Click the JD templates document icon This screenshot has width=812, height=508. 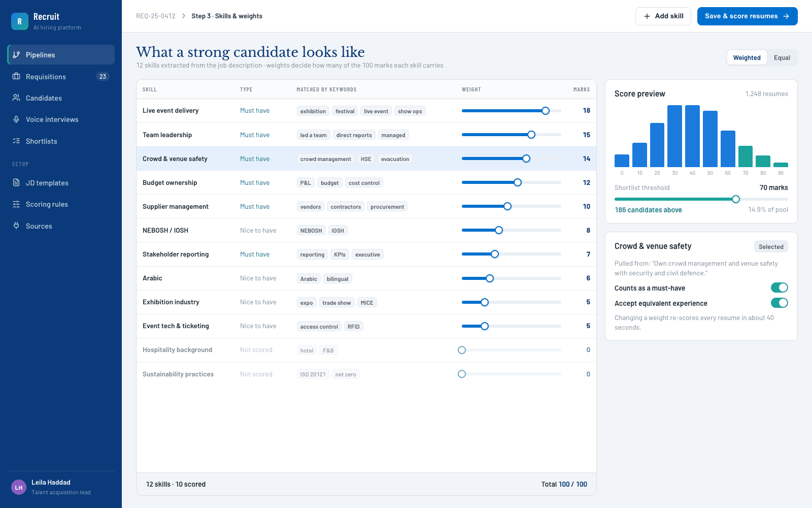pyautogui.click(x=16, y=182)
